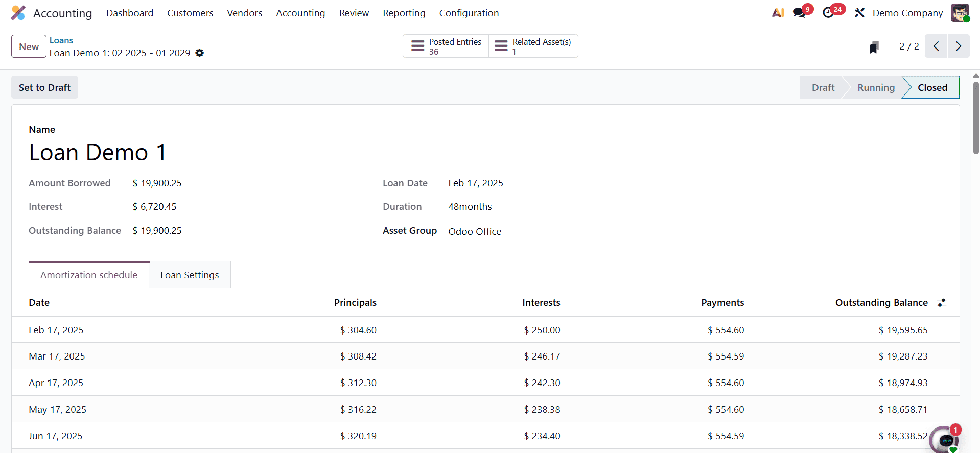Select the Running status stage

pyautogui.click(x=876, y=87)
